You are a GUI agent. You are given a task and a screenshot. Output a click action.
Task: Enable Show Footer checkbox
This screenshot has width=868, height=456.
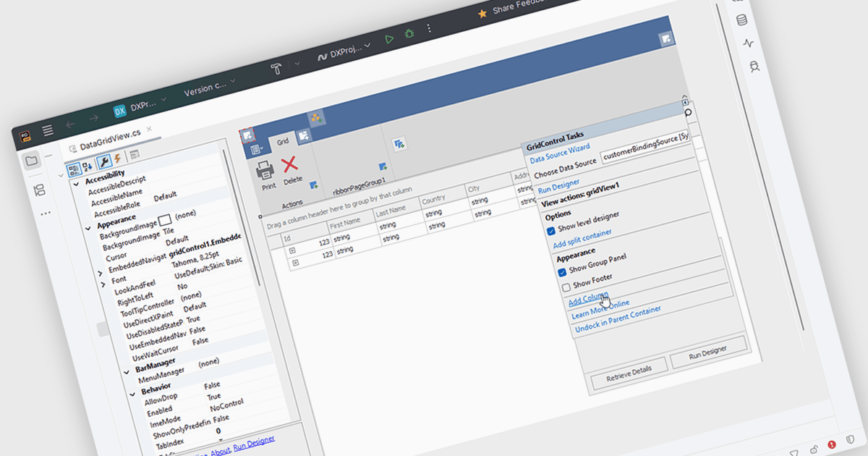pyautogui.click(x=567, y=288)
